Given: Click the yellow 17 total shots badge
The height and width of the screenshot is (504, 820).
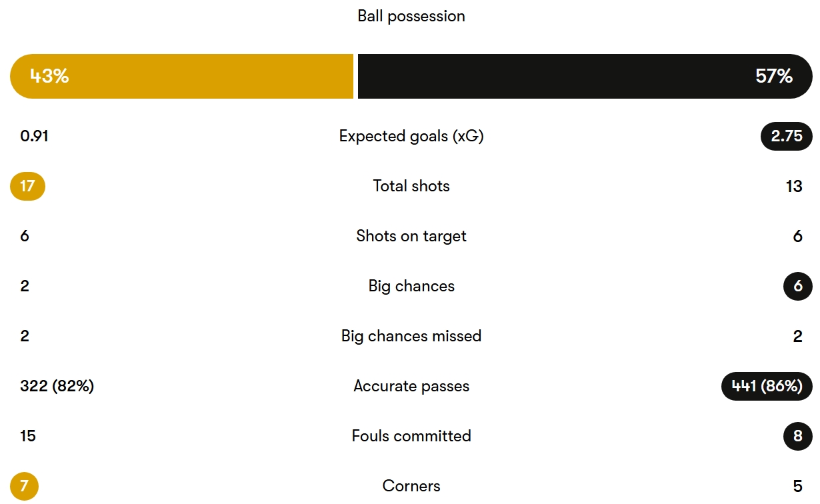Looking at the screenshot, I should pos(27,186).
